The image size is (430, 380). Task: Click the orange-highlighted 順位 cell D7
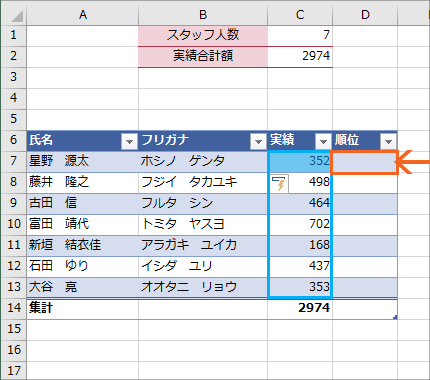(x=365, y=162)
